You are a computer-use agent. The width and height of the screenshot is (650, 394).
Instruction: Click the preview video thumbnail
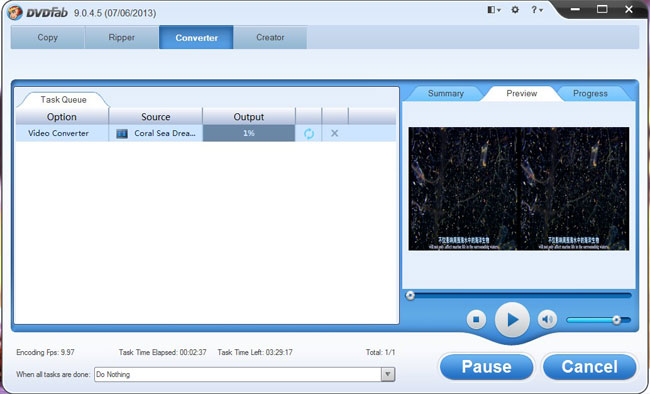519,189
